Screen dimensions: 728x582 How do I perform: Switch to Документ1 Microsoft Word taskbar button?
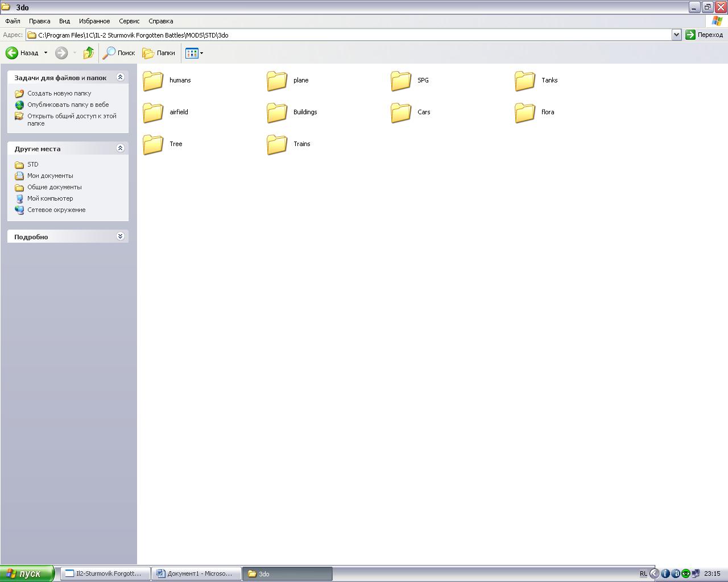(x=196, y=573)
